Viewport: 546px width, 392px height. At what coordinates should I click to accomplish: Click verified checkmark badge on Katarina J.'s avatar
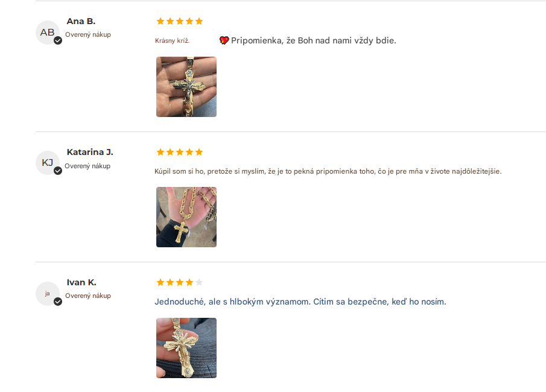pos(58,171)
